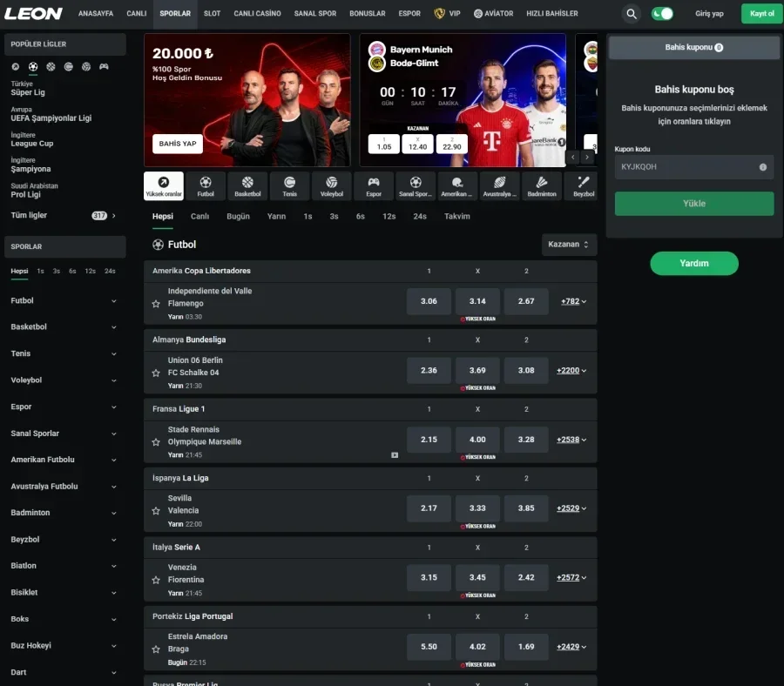The image size is (784, 686).
Task: Favorite the Sevilla Valencia match star
Action: (156, 511)
